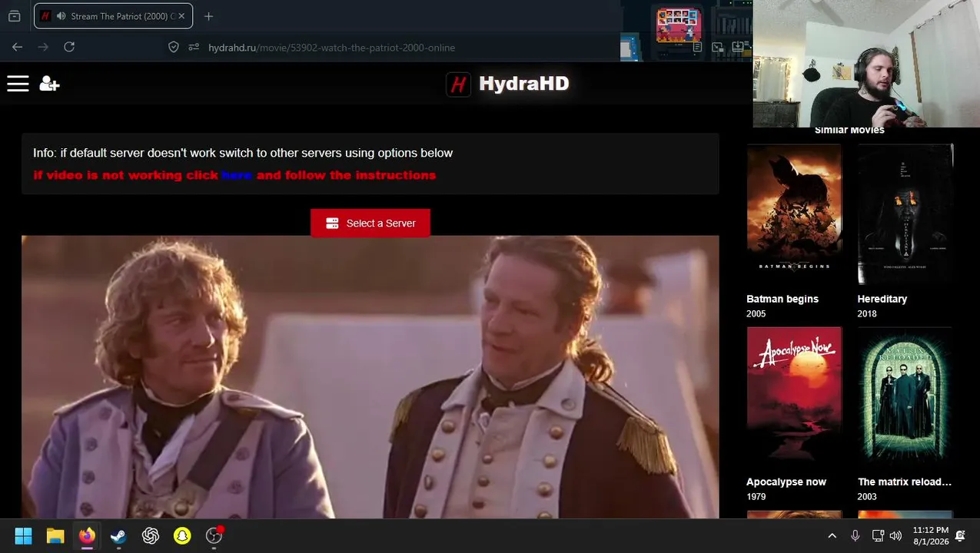Click year '2018' under Hereditary
Screen dimensions: 980x553
(x=867, y=313)
